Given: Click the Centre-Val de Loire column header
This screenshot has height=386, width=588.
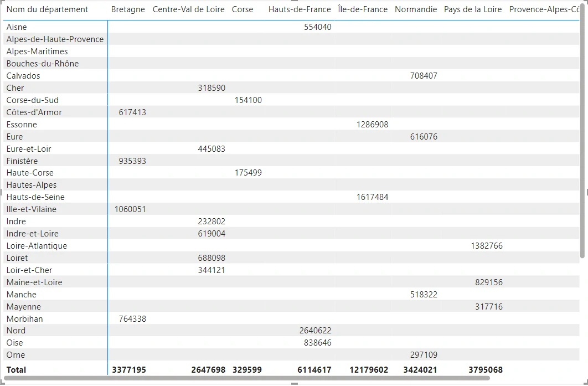Looking at the screenshot, I should [x=188, y=9].
